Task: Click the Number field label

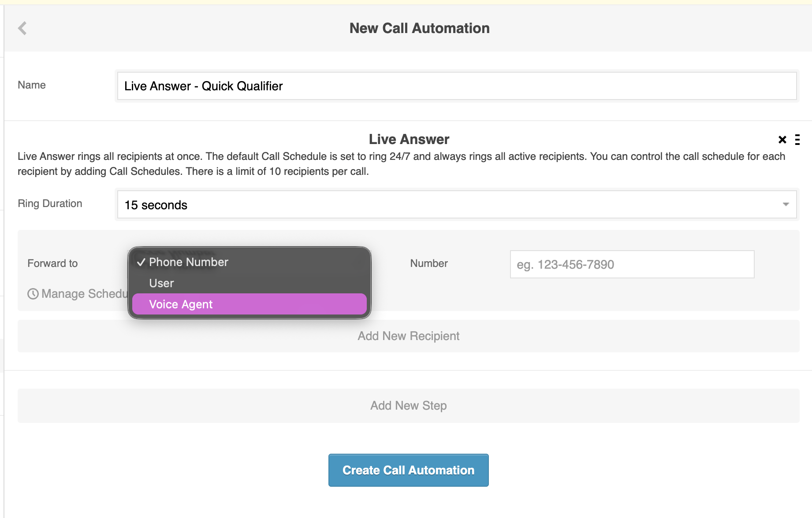Action: (428, 263)
